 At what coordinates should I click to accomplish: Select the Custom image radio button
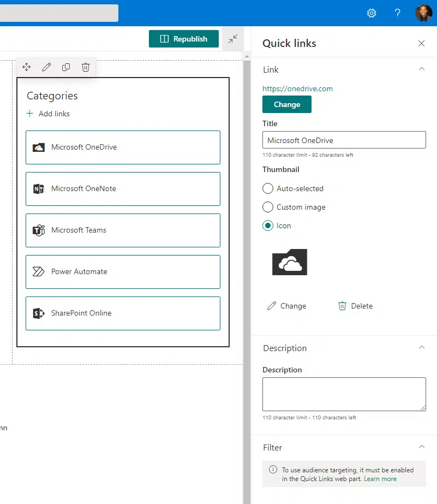tap(268, 207)
